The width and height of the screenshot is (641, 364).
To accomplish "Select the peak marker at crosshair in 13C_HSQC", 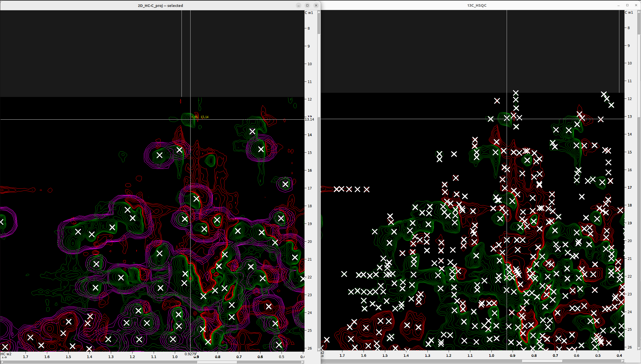I will coord(507,118).
